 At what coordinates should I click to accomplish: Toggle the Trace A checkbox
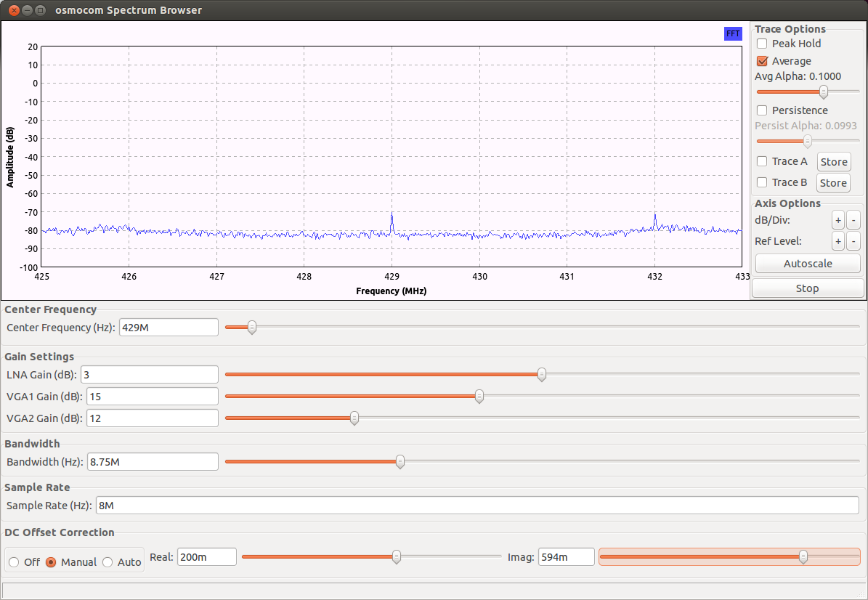point(762,161)
